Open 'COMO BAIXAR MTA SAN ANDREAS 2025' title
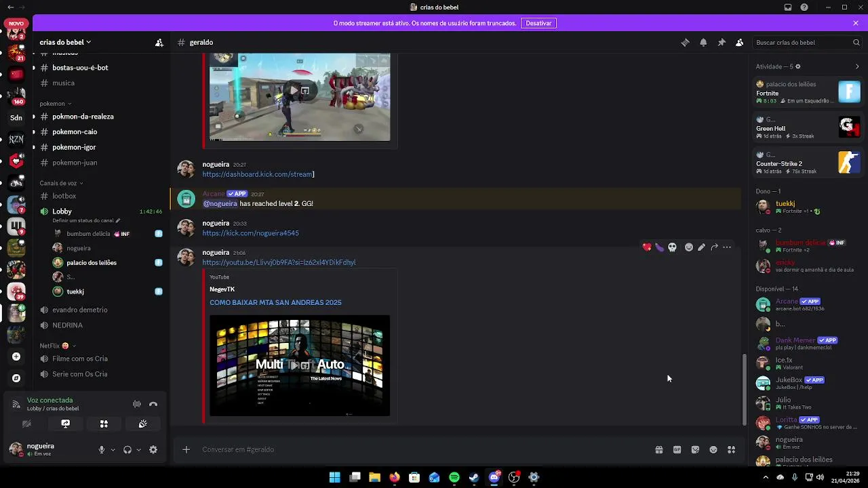The image size is (868, 488). (x=275, y=302)
